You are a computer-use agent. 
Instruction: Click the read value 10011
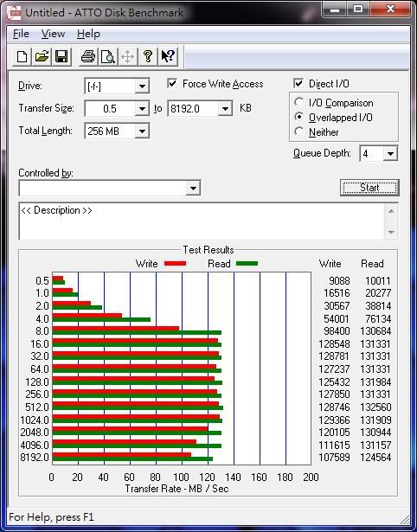(x=378, y=281)
